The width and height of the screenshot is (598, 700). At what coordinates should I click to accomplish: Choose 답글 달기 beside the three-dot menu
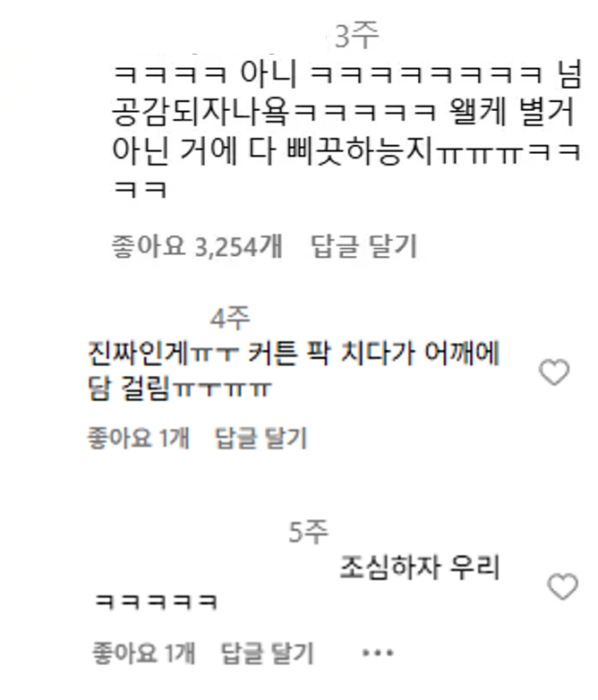(267, 653)
